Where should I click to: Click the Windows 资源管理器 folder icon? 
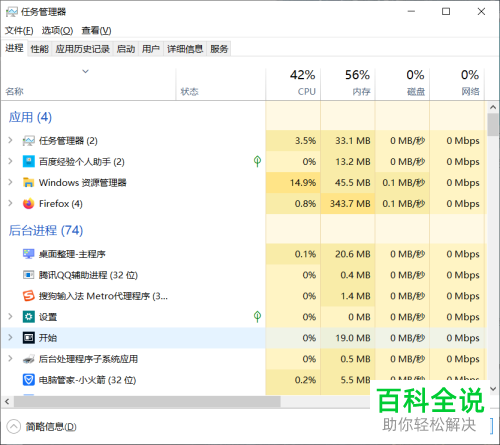[28, 183]
